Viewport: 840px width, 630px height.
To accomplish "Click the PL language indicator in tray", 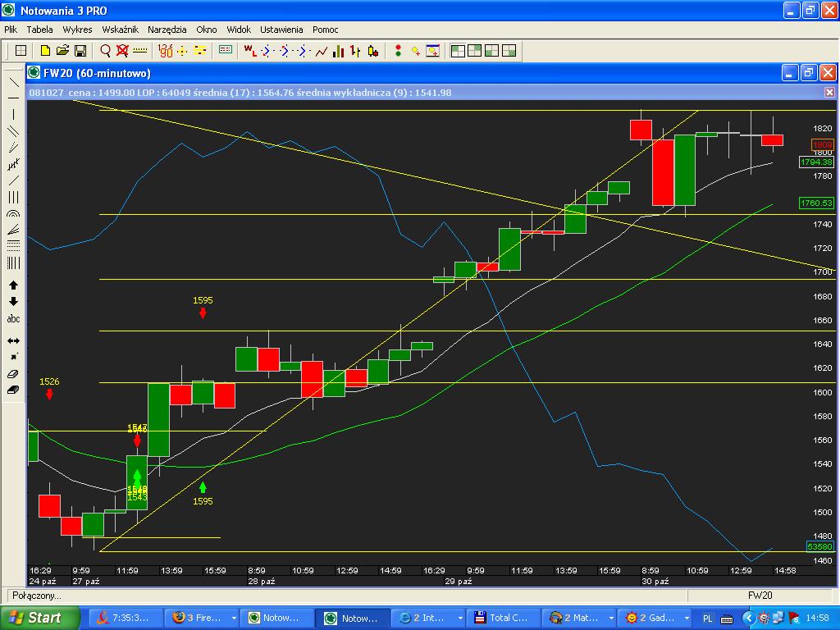I will 707,619.
